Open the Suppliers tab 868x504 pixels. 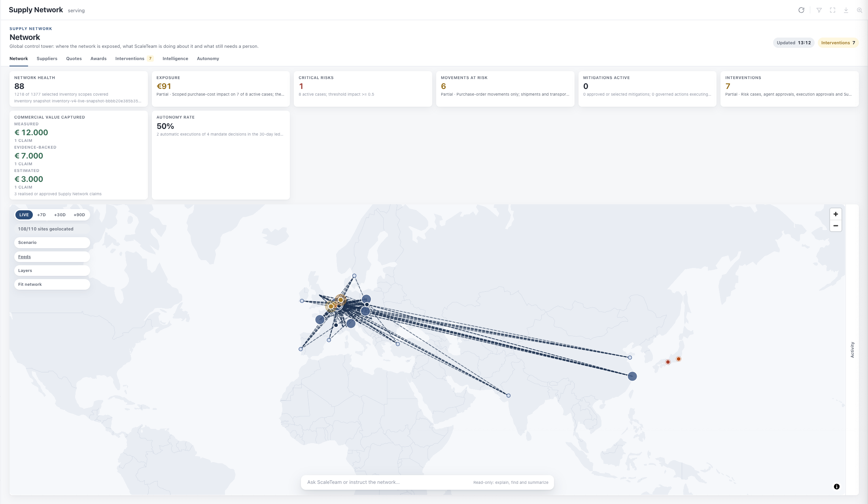[47, 59]
